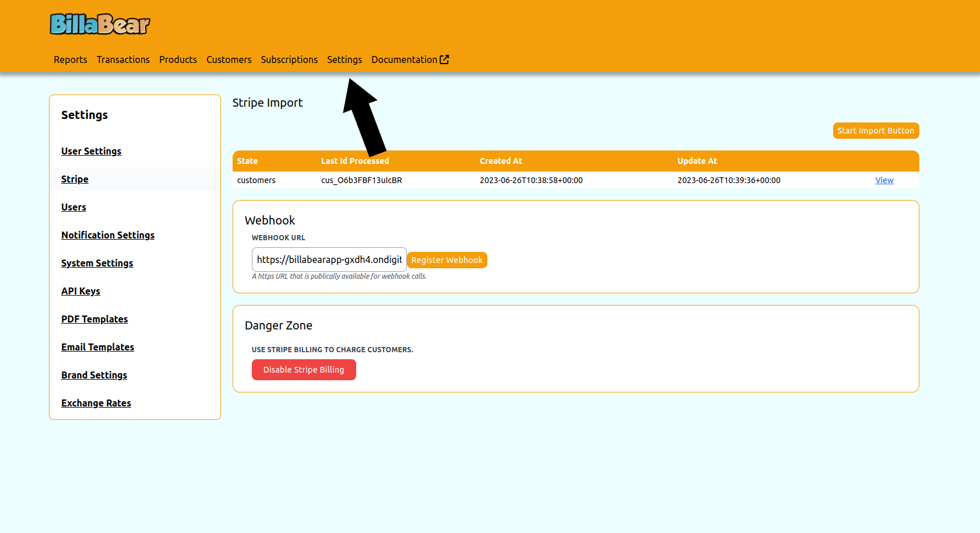Click the 'customers' state cell
Screen dimensions: 980x533
pos(257,180)
